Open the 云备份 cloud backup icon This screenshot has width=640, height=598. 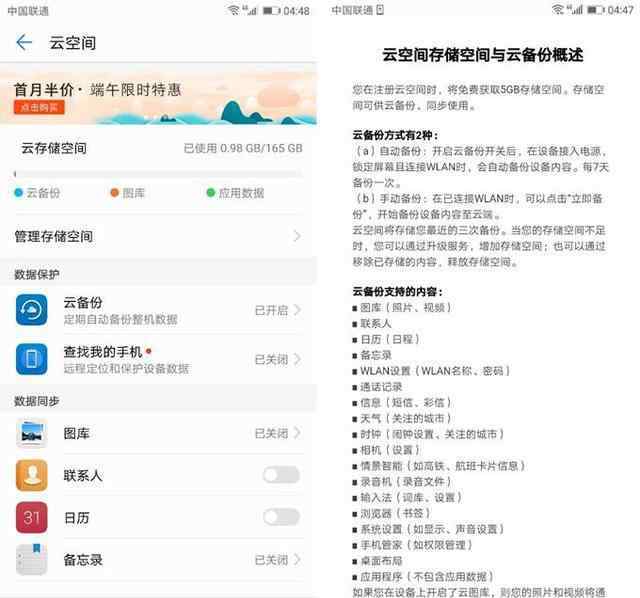tap(31, 310)
